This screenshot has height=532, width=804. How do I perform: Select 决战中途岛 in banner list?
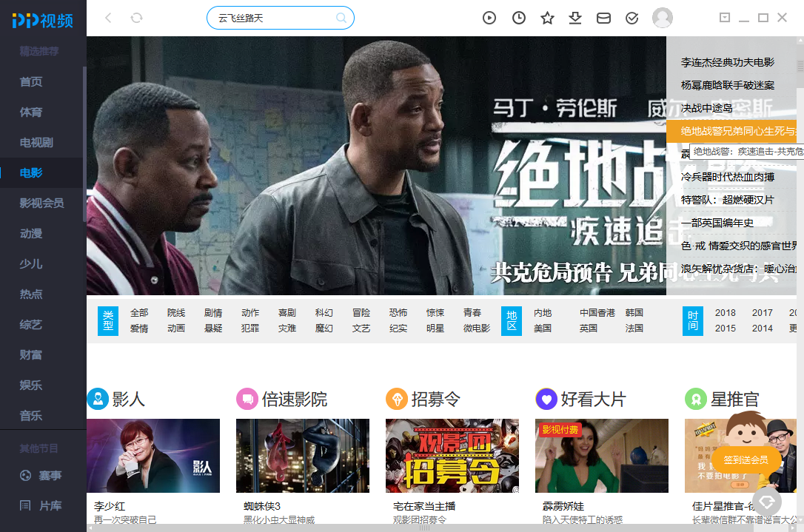click(706, 108)
